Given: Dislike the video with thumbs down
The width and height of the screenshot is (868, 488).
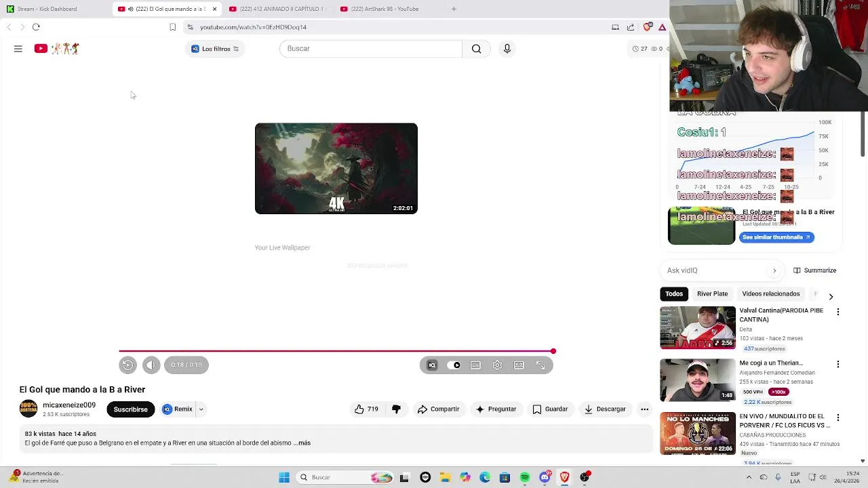Looking at the screenshot, I should point(396,409).
